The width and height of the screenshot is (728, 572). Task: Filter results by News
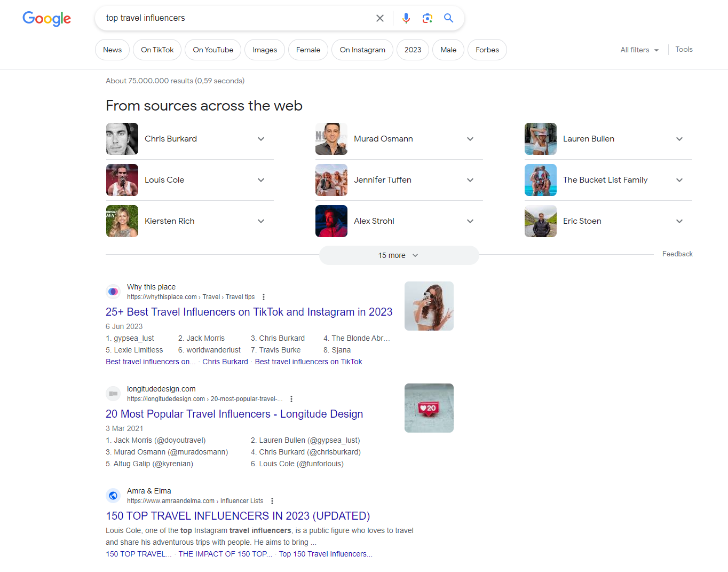[x=112, y=50]
